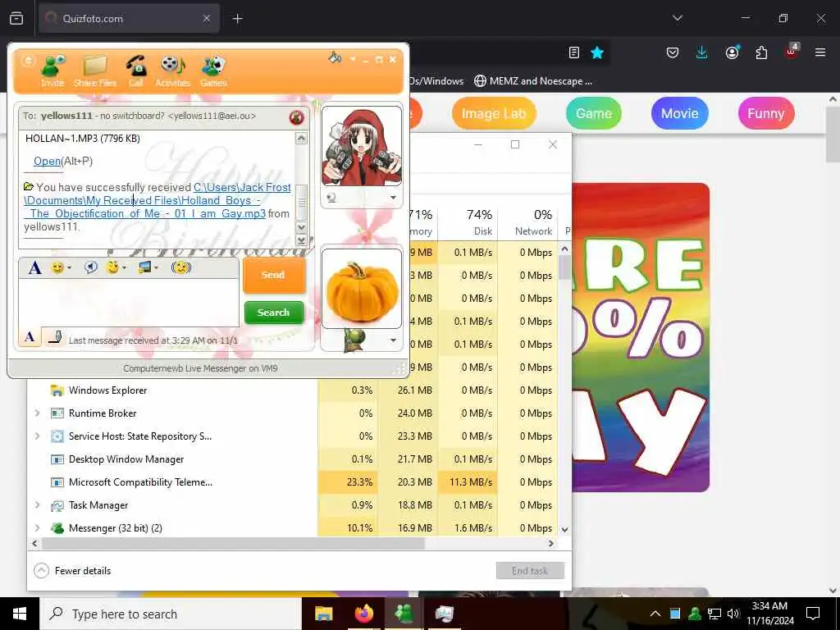840x630 pixels.
Task: Toggle the bookmark star icon
Action: pyautogui.click(x=597, y=52)
